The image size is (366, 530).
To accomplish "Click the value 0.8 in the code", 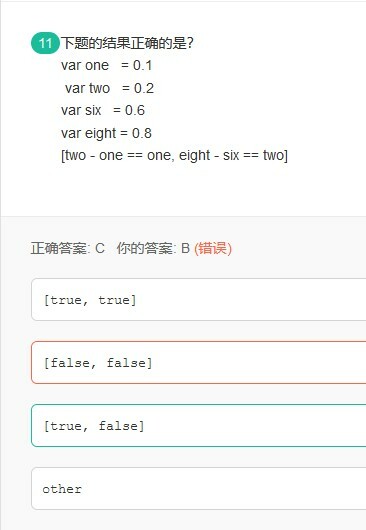I will tap(142, 133).
